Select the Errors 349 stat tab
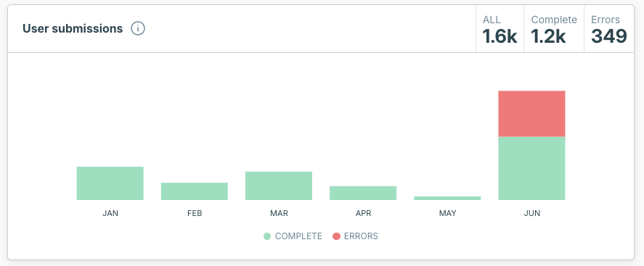The image size is (644, 266). click(609, 29)
